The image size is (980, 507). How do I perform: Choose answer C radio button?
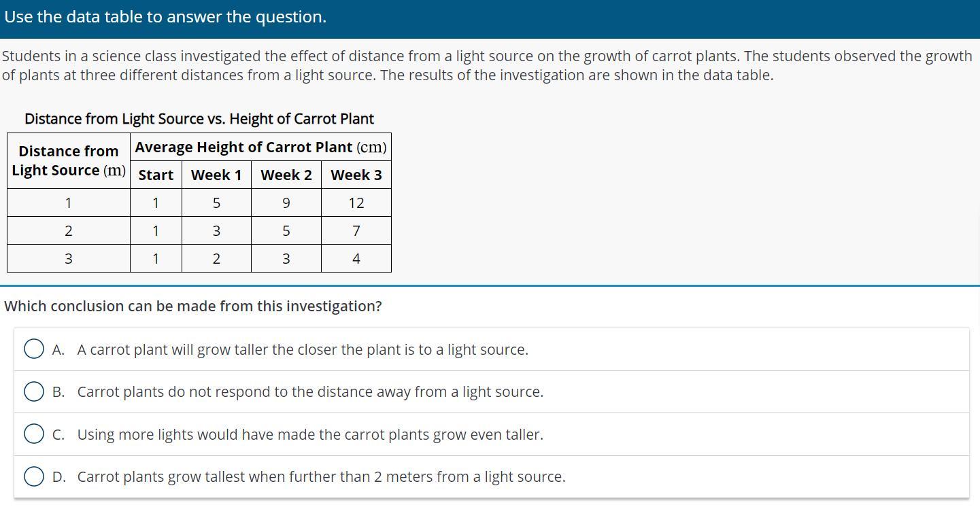34,434
